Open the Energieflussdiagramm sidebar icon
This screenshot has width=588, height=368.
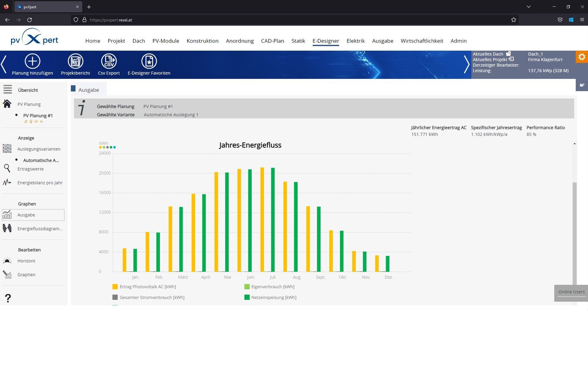tap(7, 228)
